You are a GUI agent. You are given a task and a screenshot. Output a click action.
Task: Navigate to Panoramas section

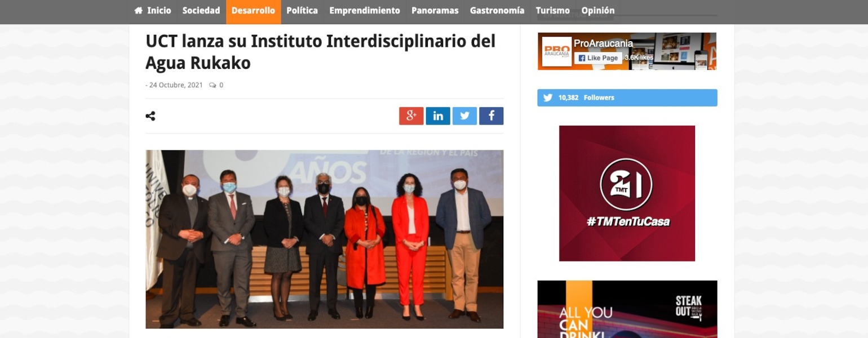coord(435,11)
